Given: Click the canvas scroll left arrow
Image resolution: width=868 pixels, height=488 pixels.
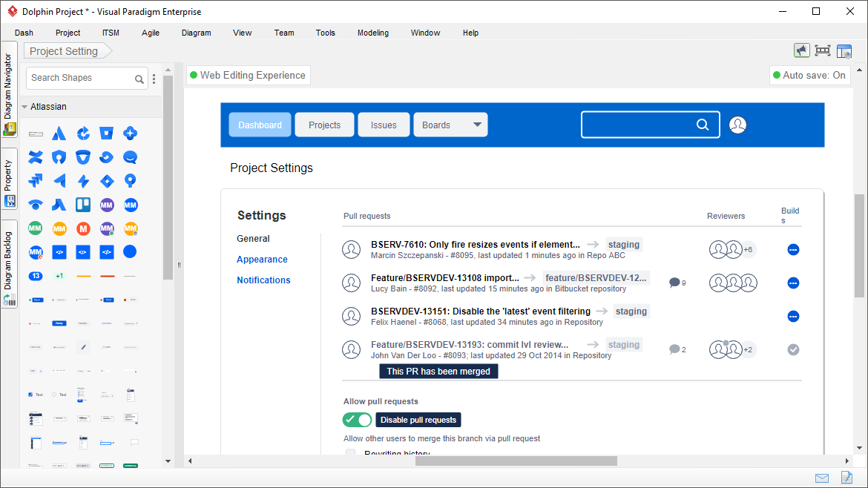Looking at the screenshot, I should pos(190,461).
